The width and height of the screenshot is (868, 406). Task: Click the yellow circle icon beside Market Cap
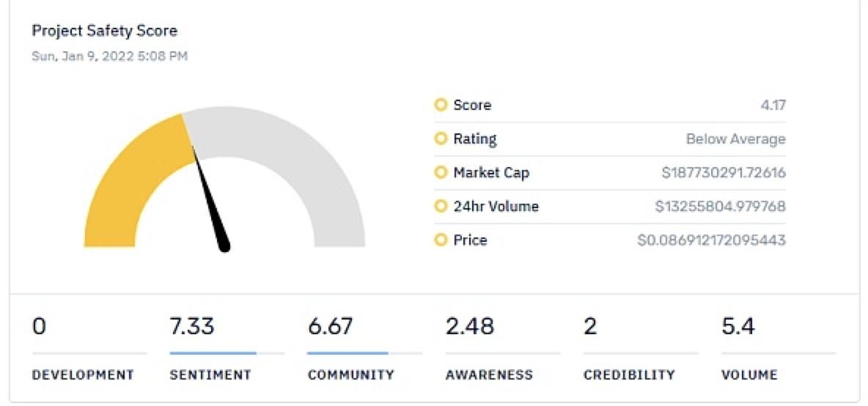pyautogui.click(x=441, y=172)
